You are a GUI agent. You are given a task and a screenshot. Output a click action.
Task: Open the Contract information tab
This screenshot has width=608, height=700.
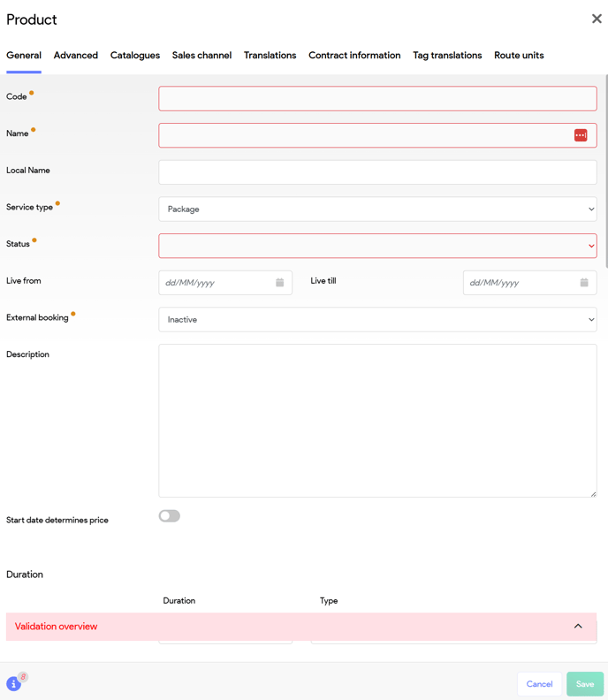pyautogui.click(x=354, y=56)
